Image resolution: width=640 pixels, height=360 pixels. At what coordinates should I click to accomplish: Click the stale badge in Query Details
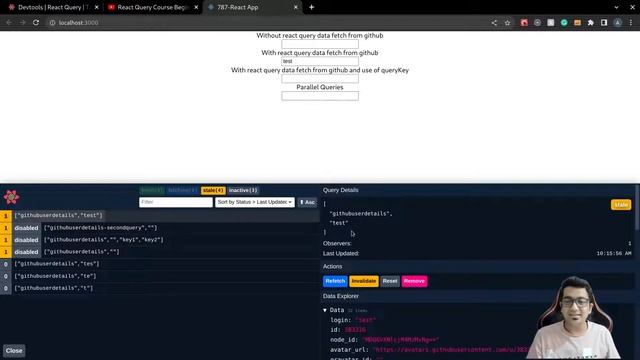coord(621,204)
